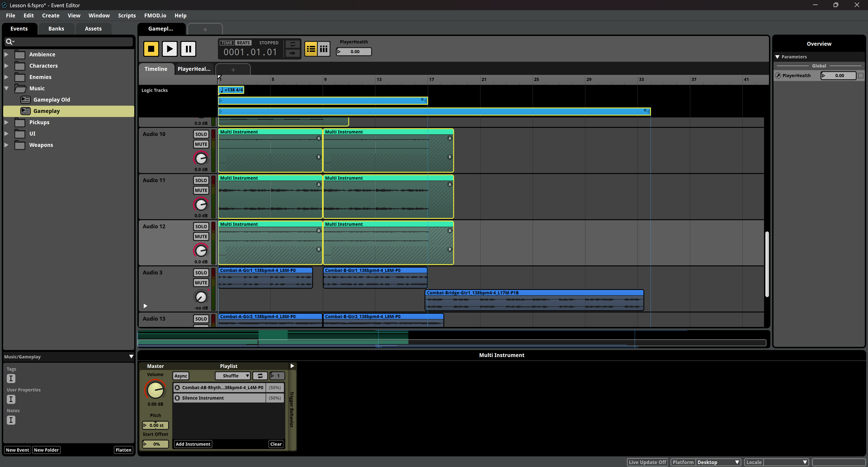The image size is (868, 467).
Task: Expand the playlist panel arrow beside Playlist
Action: [x=292, y=366]
